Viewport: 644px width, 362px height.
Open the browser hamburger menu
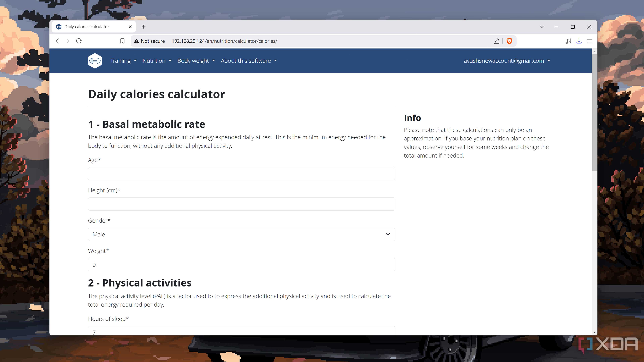[590, 41]
